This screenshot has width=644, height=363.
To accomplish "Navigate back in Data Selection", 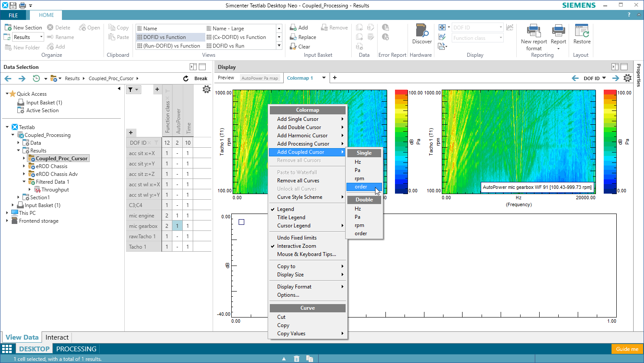I will click(8, 78).
